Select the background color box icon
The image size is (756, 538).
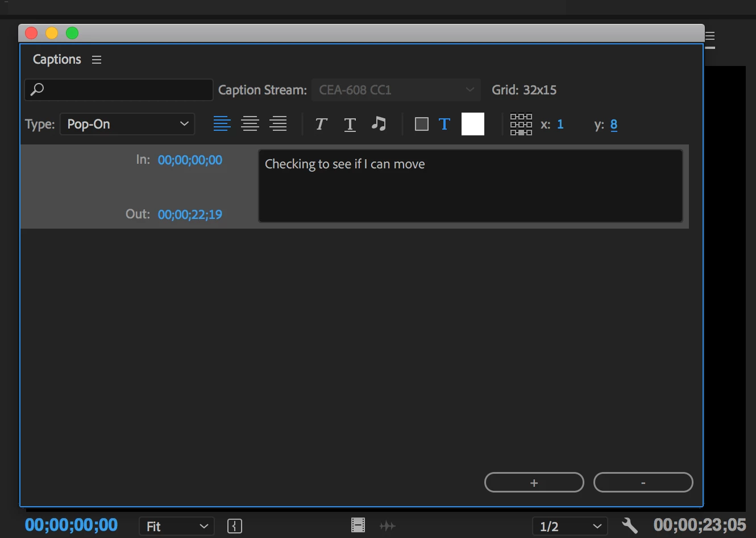point(421,124)
